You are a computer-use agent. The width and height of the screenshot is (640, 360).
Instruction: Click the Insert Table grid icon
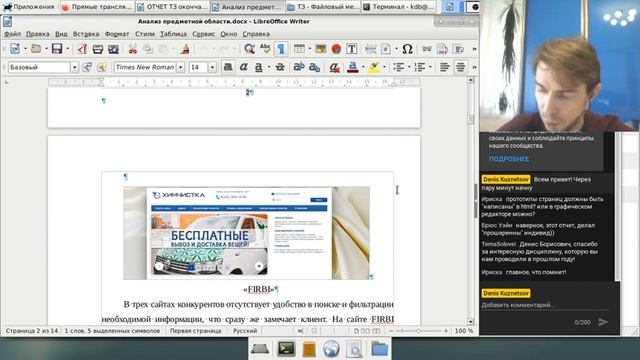(299, 49)
